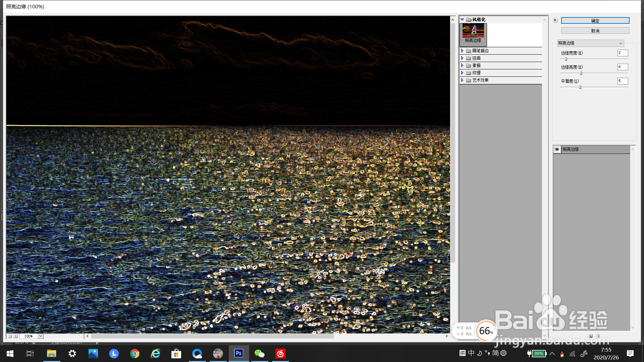Click the 取消 button
Screen dimensions: 644x362
coord(595,31)
